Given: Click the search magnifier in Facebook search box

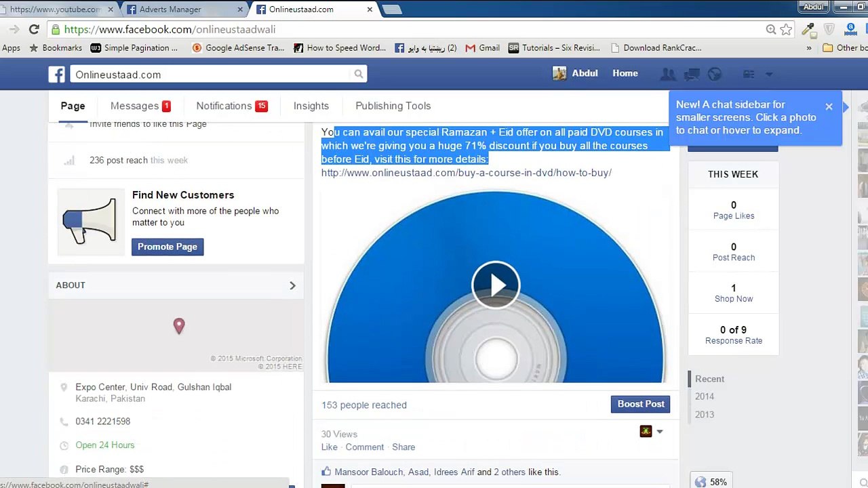Looking at the screenshot, I should [x=359, y=74].
